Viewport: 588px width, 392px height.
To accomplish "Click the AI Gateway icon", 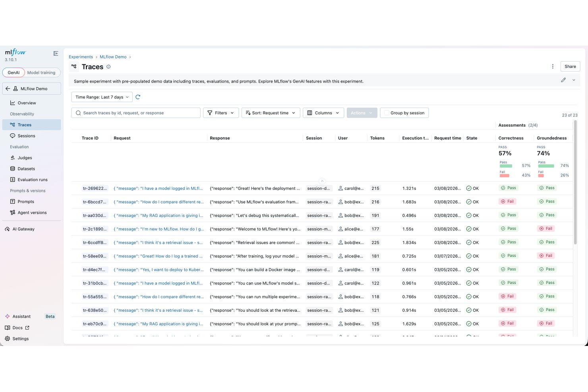I will (x=7, y=229).
